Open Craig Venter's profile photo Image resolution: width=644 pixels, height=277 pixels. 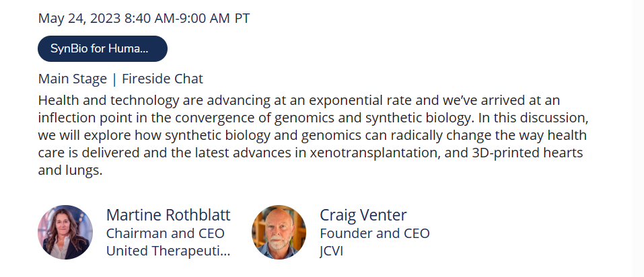(x=279, y=232)
